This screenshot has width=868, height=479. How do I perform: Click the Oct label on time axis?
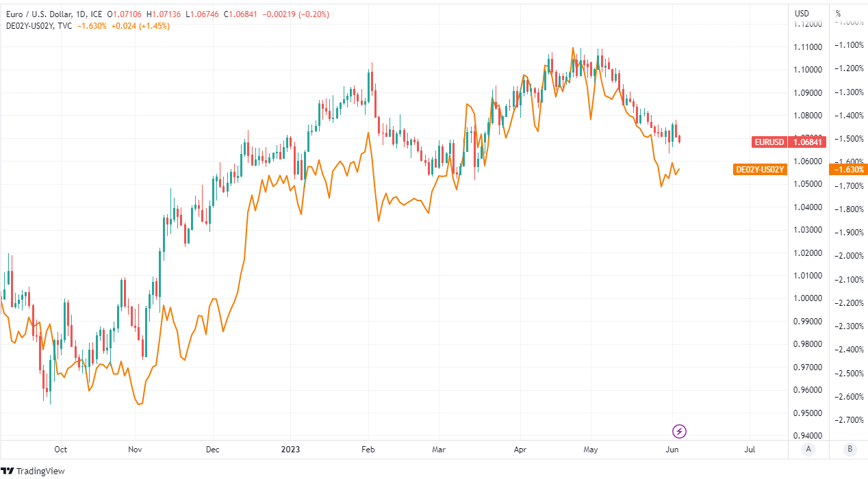(61, 450)
